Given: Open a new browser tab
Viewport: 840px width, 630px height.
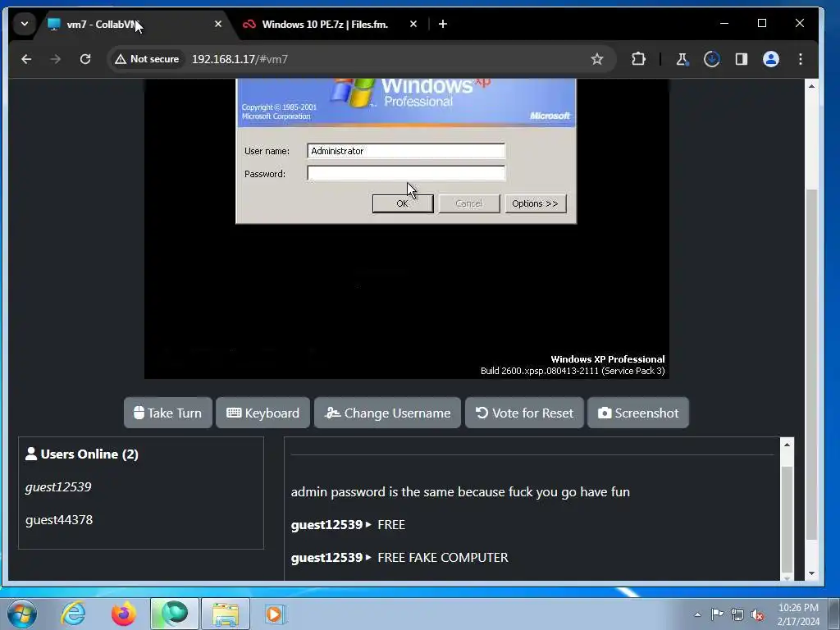Looking at the screenshot, I should (442, 24).
